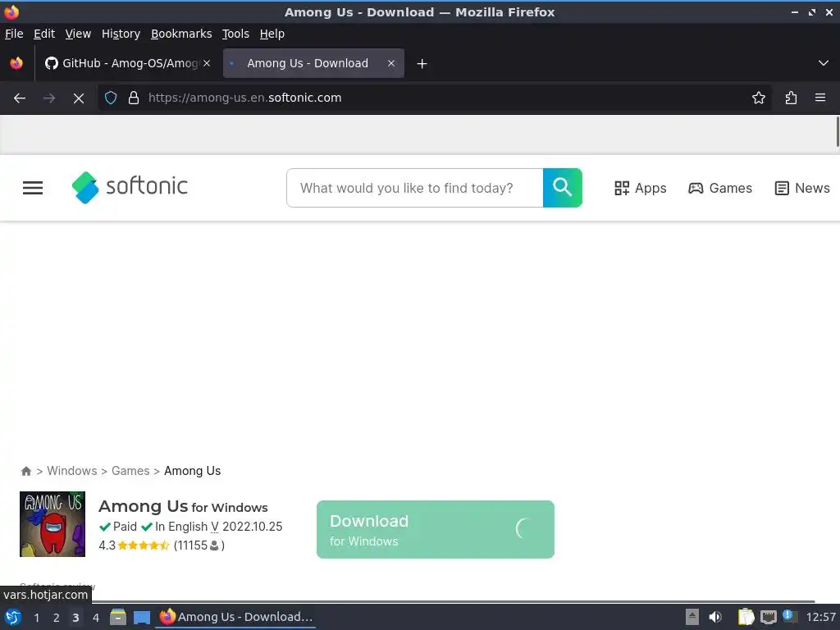Select the Among Us - Download tab
840x630 pixels.
point(313,63)
